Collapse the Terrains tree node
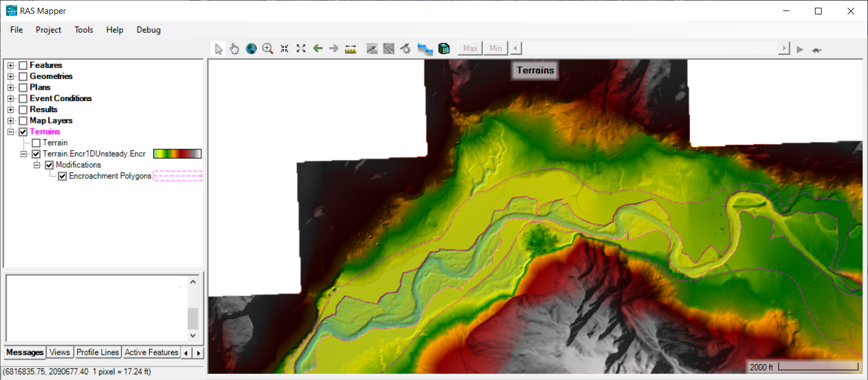 point(10,132)
